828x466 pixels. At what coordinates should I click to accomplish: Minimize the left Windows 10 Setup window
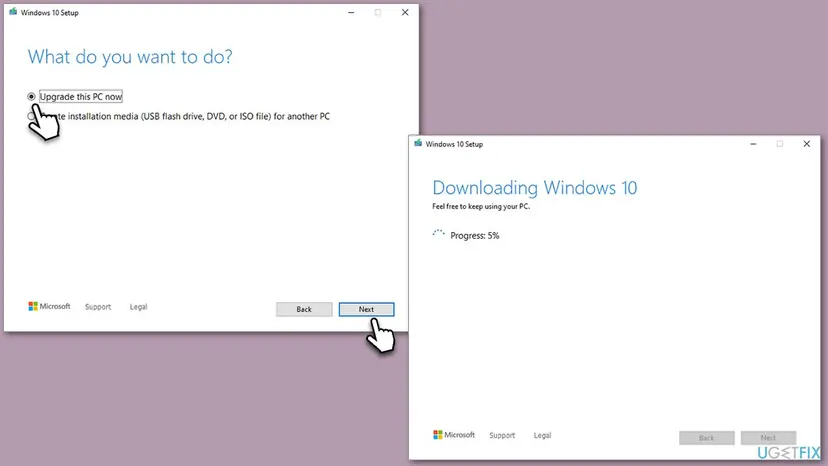click(x=351, y=12)
